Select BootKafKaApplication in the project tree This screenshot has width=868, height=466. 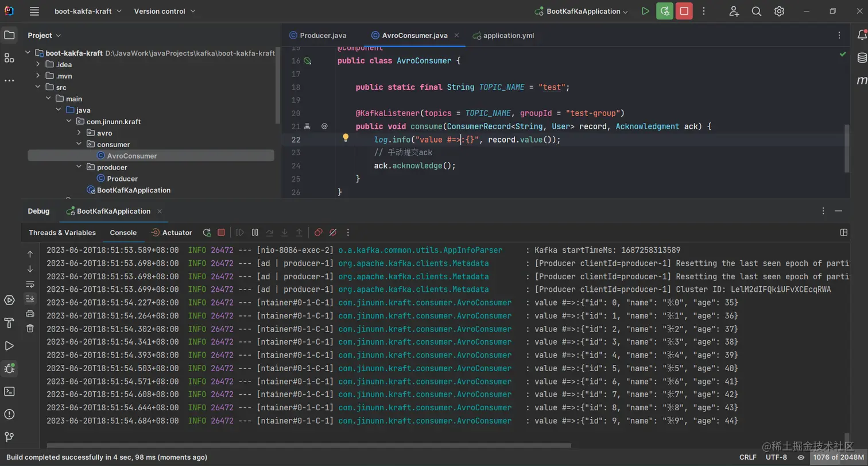pyautogui.click(x=133, y=190)
